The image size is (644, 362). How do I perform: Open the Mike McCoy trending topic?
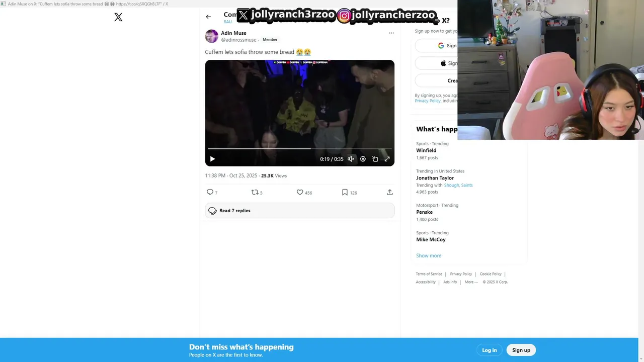(x=431, y=240)
